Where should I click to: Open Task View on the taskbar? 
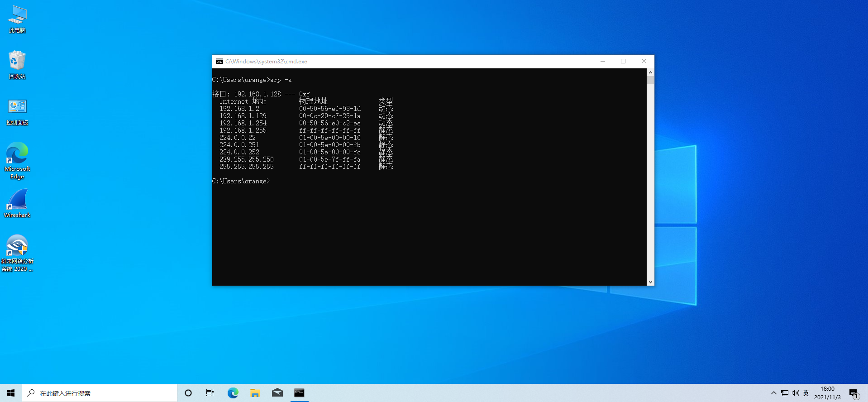pos(210,393)
